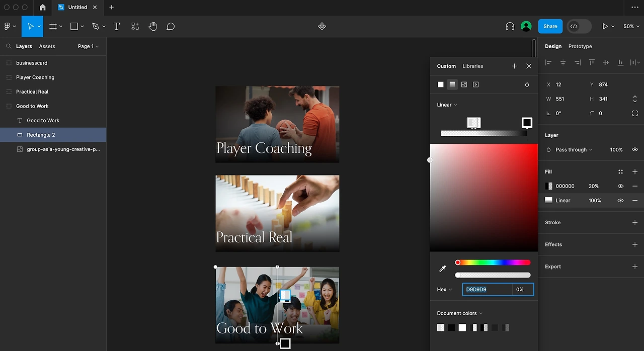Open Present options dropdown arrow

click(613, 26)
